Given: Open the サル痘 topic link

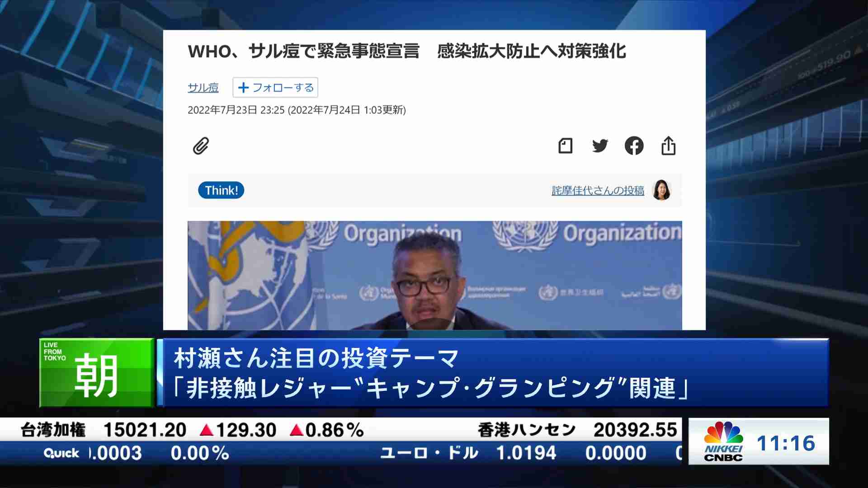Looking at the screenshot, I should coord(203,88).
